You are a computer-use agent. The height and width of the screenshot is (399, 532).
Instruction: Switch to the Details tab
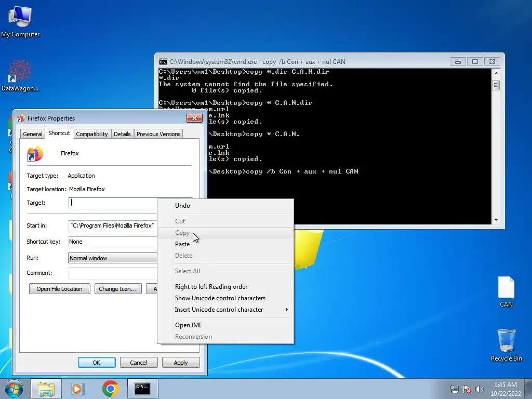pos(122,134)
